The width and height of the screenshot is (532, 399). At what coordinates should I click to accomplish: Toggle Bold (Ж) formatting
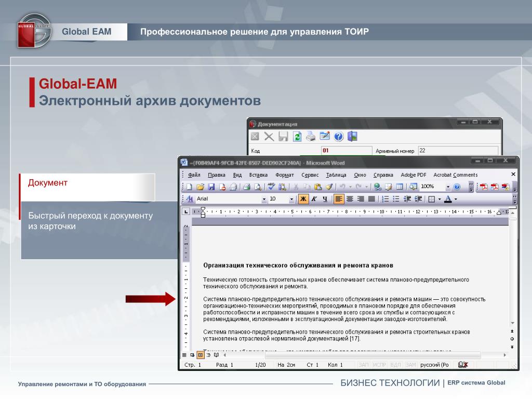(303, 199)
